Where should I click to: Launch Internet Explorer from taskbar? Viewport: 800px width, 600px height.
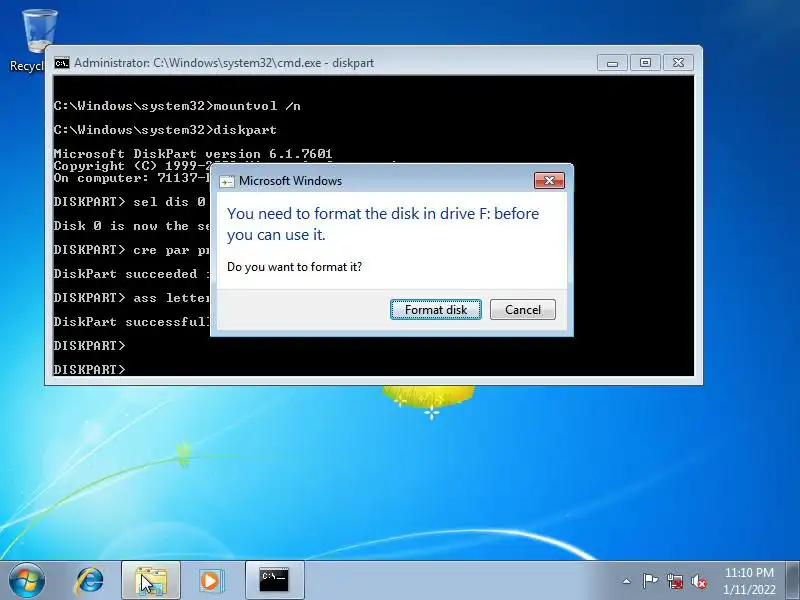[89, 581]
